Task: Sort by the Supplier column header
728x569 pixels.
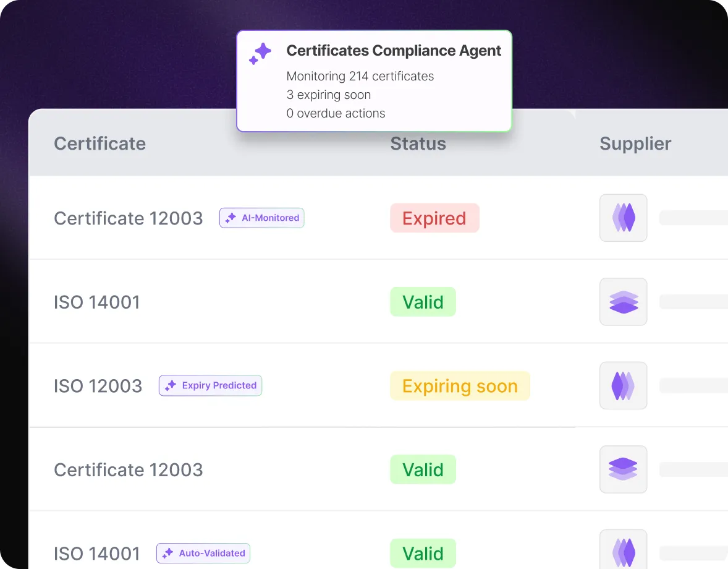Action: coord(635,143)
